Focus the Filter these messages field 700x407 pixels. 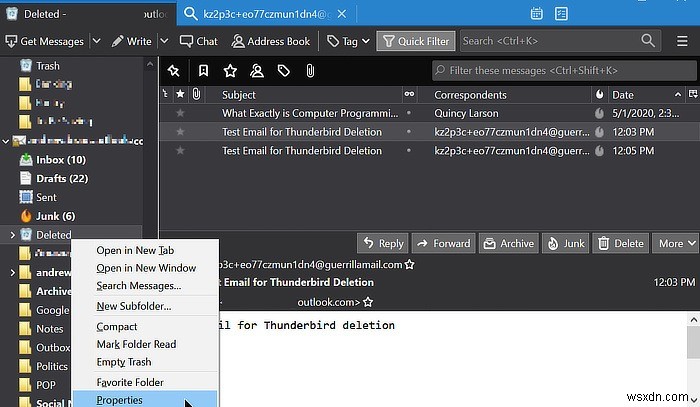[x=564, y=71]
